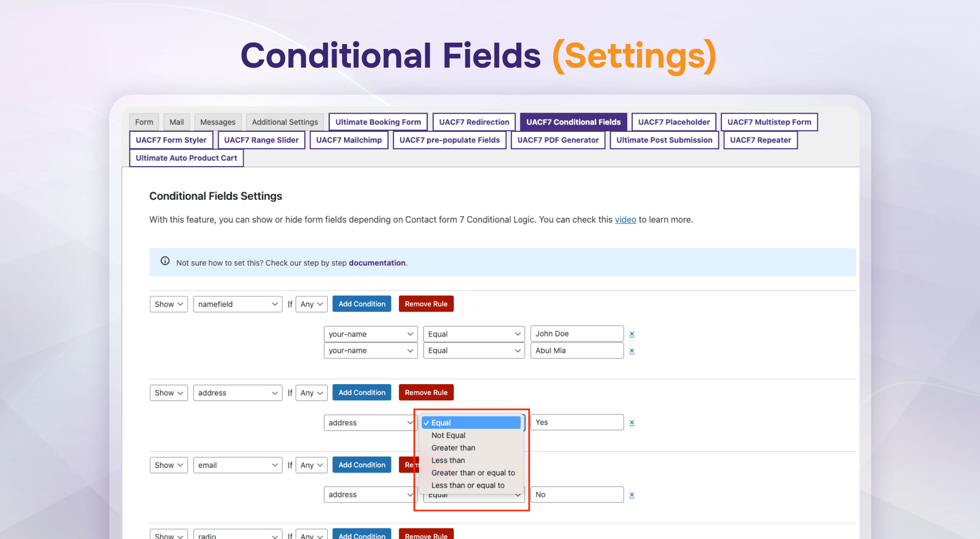This screenshot has height=539, width=980.
Task: Select Less than in the operator list
Action: (x=471, y=460)
